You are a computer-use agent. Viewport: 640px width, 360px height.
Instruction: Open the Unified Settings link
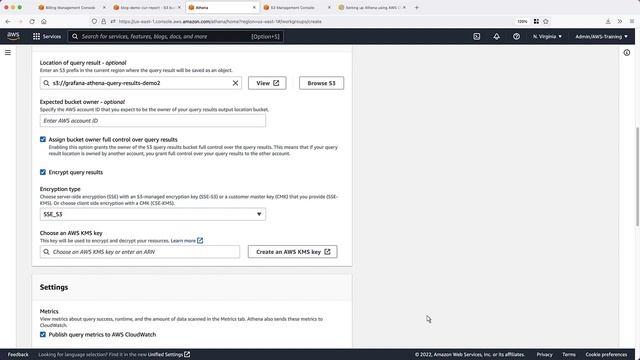[x=169, y=354]
